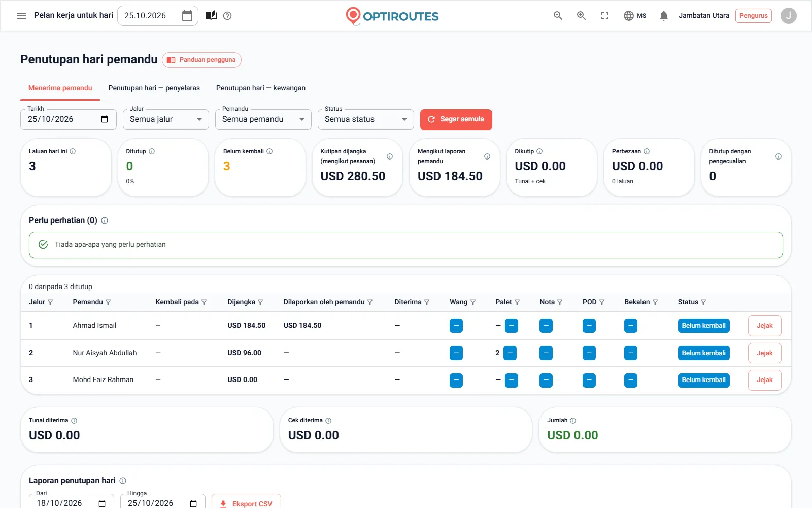Filter the Status column
Screen dimensions: 812x508
click(x=703, y=302)
